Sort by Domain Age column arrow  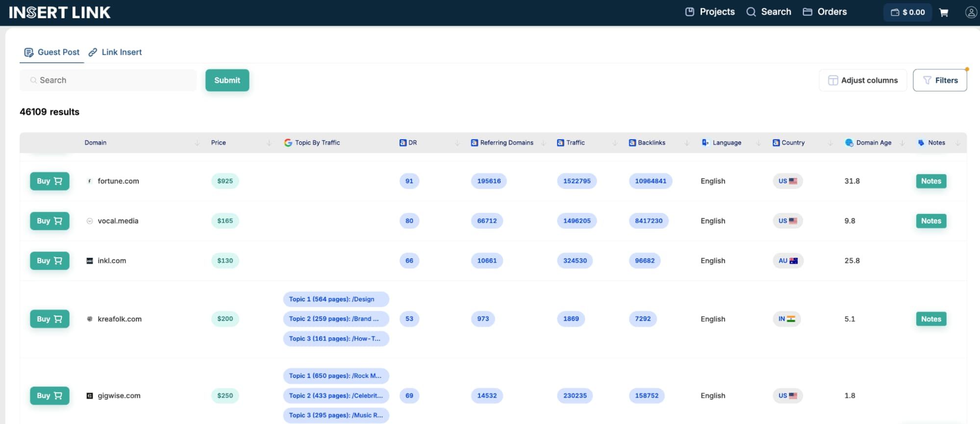902,143
